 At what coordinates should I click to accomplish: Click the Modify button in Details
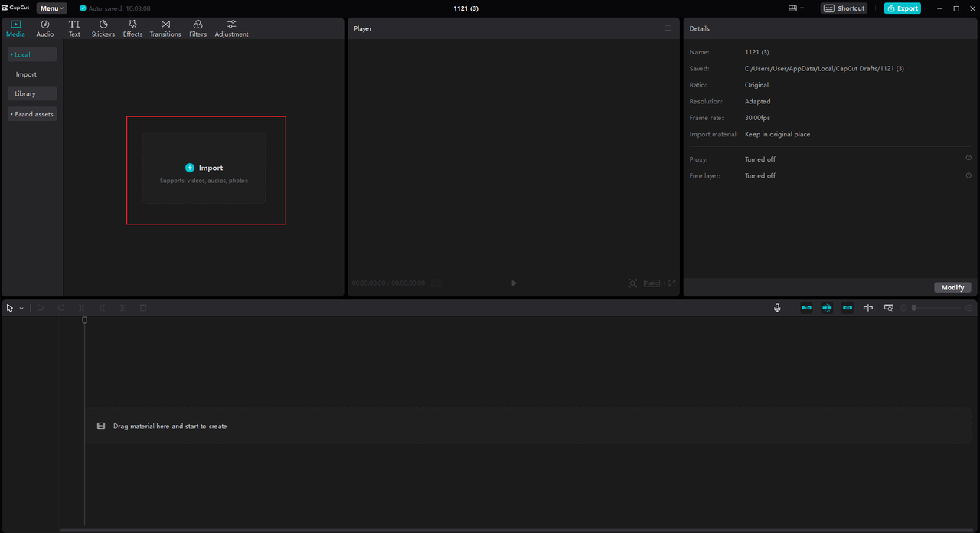pyautogui.click(x=952, y=287)
